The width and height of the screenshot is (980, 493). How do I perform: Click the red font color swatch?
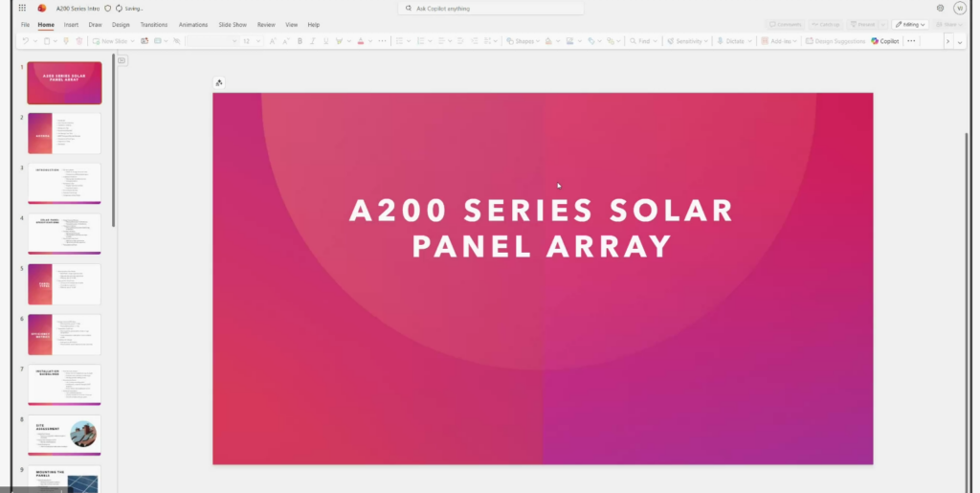click(361, 41)
